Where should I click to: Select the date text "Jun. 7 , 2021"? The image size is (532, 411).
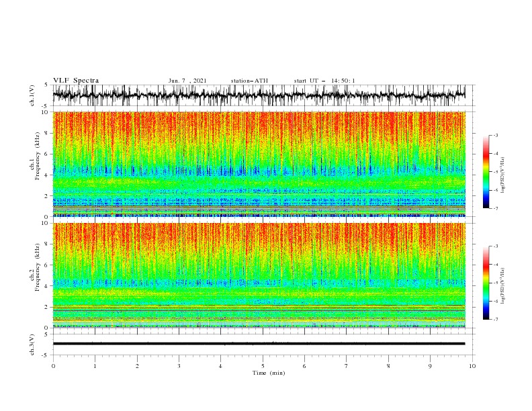point(187,81)
